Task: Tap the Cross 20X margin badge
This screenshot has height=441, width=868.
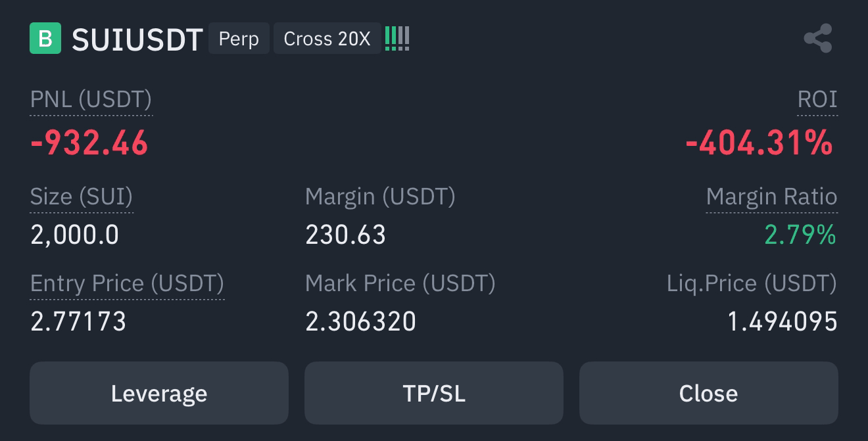Action: coord(327,39)
